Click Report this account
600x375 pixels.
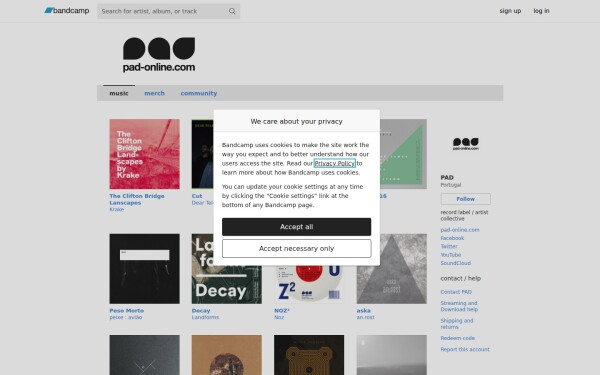point(465,349)
